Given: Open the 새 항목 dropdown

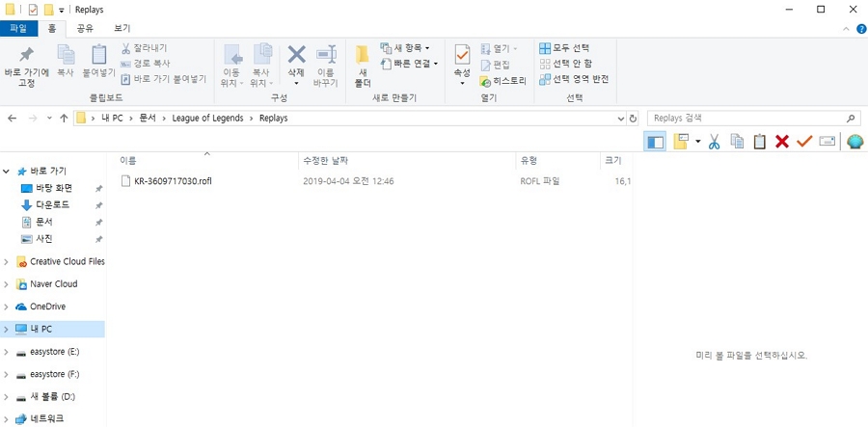Looking at the screenshot, I should pos(405,48).
